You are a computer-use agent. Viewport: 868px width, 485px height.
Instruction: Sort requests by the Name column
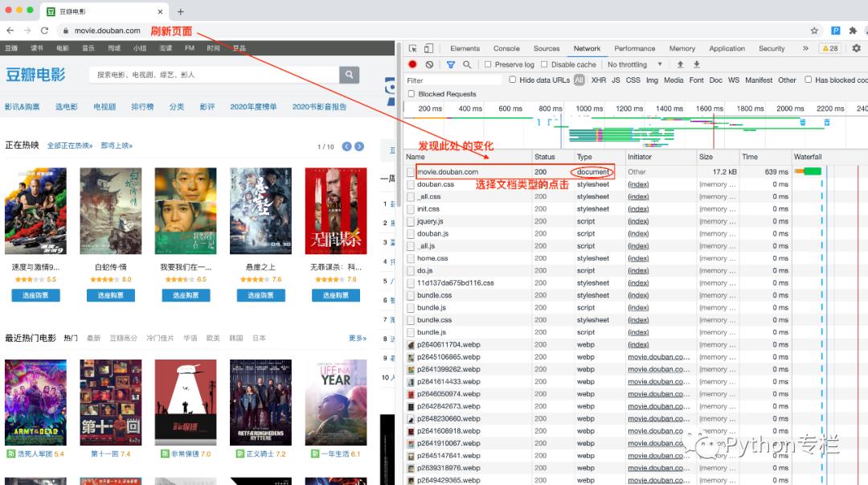coord(468,157)
